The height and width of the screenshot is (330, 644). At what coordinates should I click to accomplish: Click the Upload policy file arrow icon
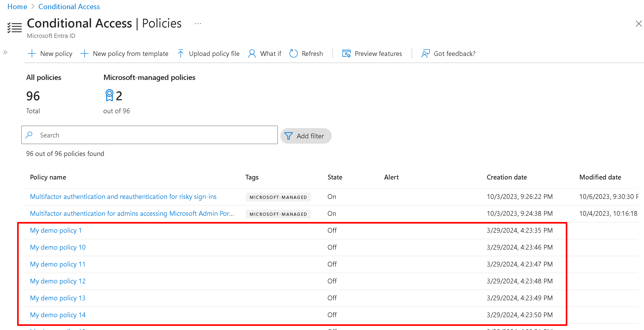coord(180,53)
